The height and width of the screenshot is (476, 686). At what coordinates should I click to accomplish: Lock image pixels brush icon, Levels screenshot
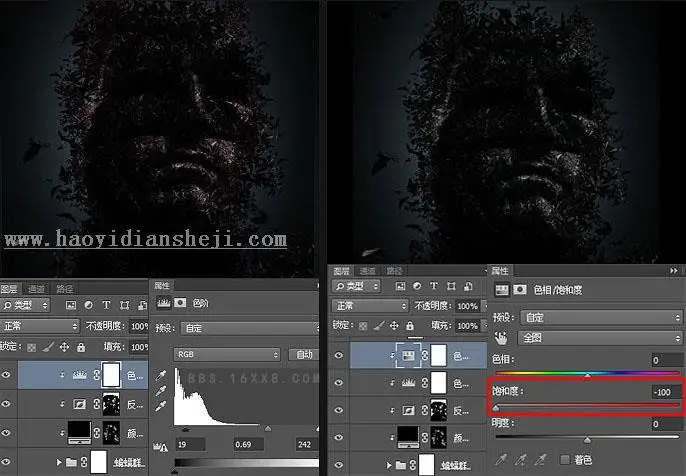point(48,347)
